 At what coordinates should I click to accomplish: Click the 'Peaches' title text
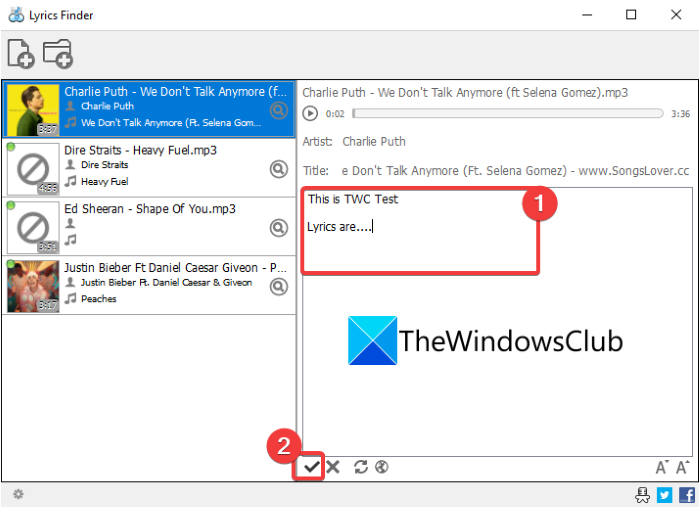pos(99,299)
